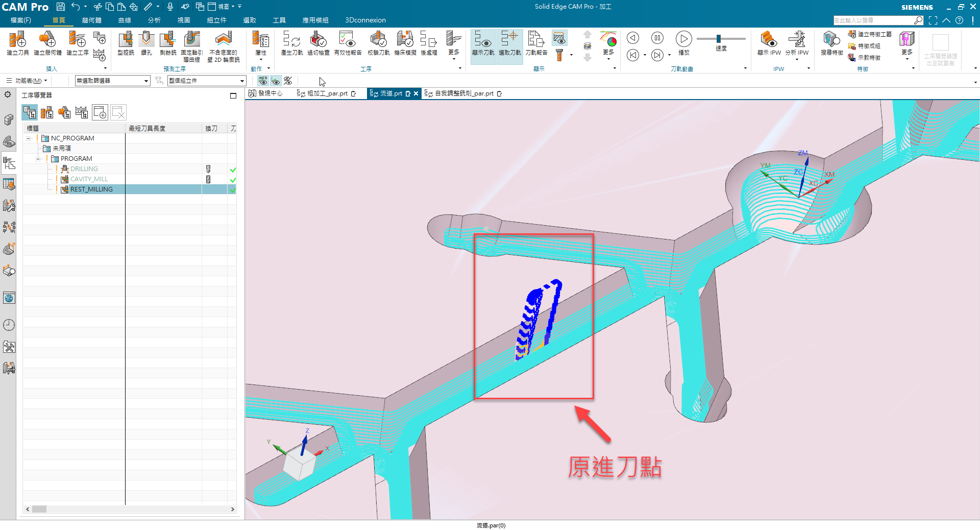Switch to the 分析 ribbon tab
Viewport: 980px width, 530px height.
coord(154,20)
